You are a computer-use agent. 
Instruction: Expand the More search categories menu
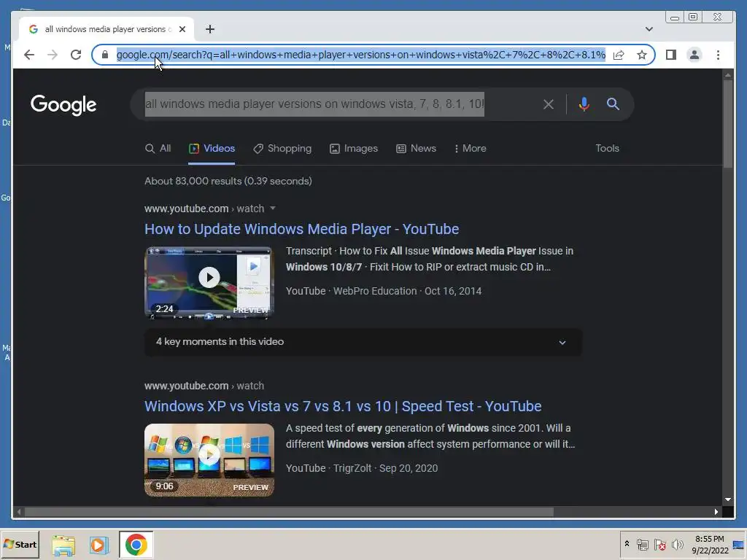pyautogui.click(x=471, y=149)
